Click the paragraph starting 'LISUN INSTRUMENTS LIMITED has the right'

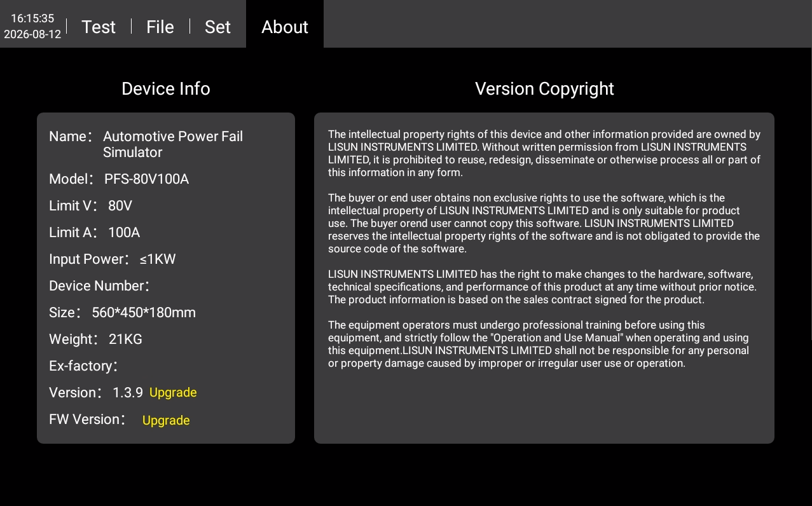tap(542, 287)
